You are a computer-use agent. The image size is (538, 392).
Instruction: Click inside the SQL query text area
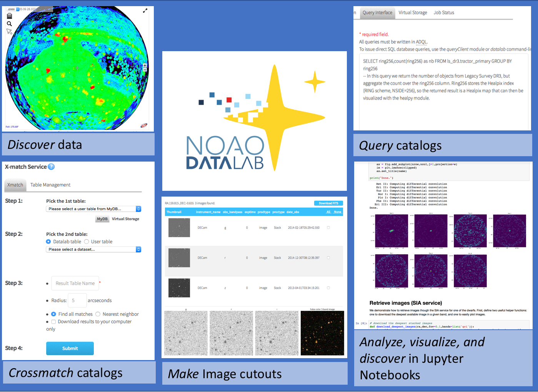443,92
